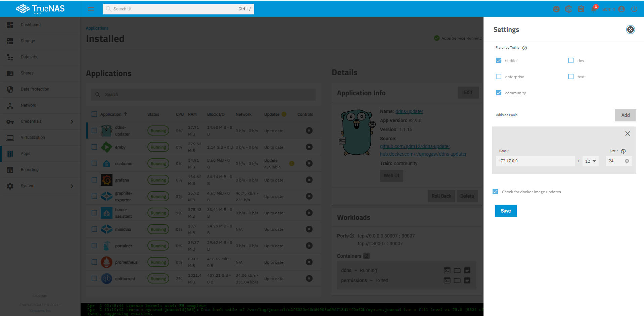Open Preferred Trains help tooltip icon
Screen dimensions: 644x316
524,48
